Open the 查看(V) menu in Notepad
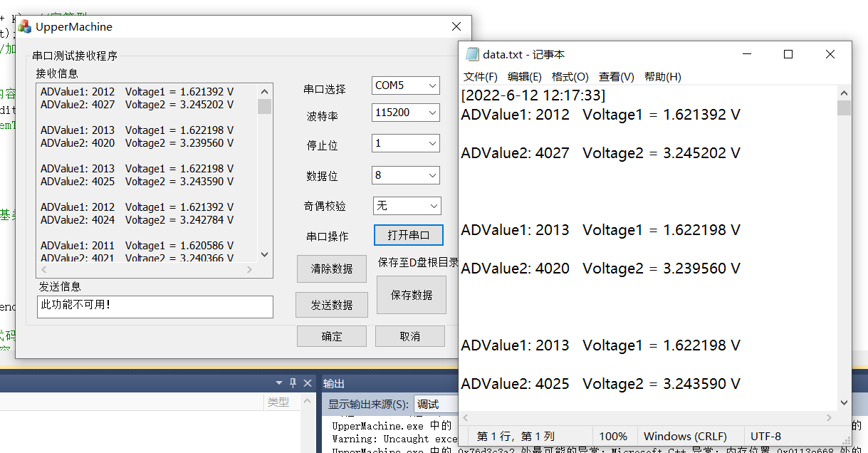This screenshot has height=453, width=868. click(x=616, y=77)
